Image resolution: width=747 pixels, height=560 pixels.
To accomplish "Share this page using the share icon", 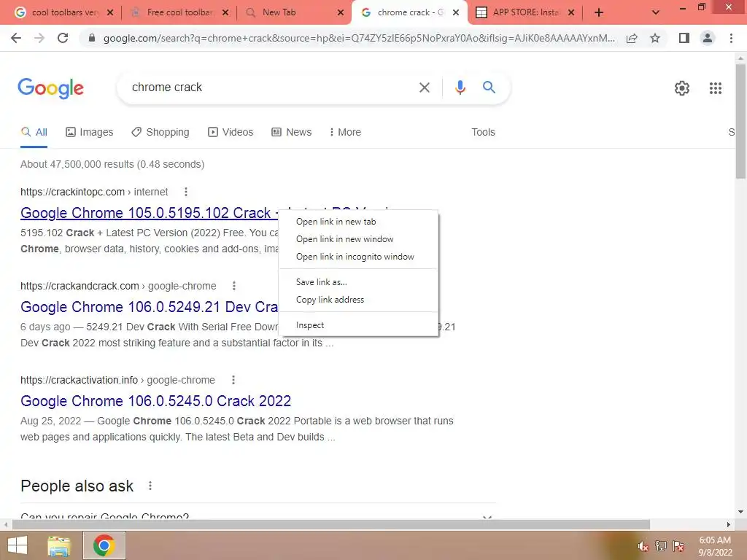I will pyautogui.click(x=632, y=38).
